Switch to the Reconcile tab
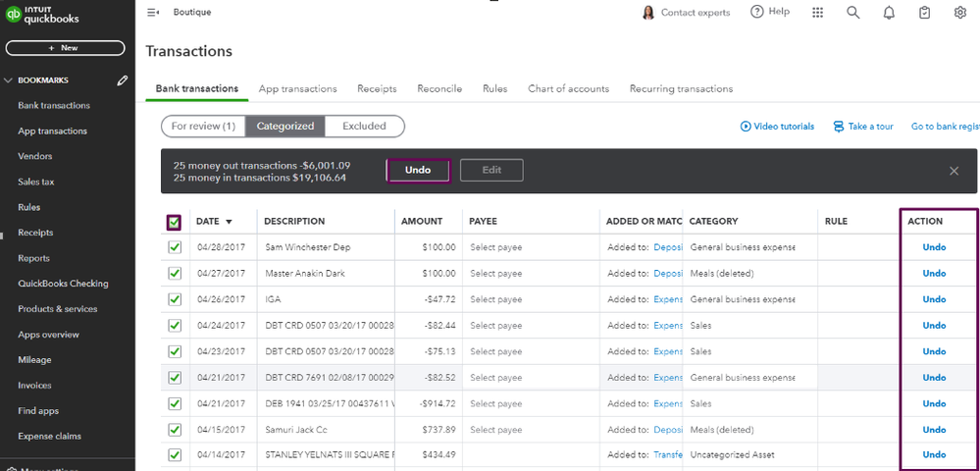The image size is (980, 471). [439, 88]
